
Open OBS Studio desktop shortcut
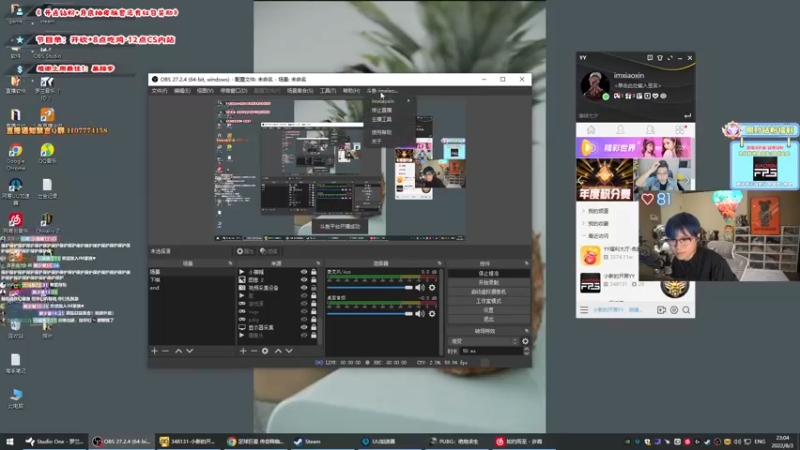[x=47, y=51]
